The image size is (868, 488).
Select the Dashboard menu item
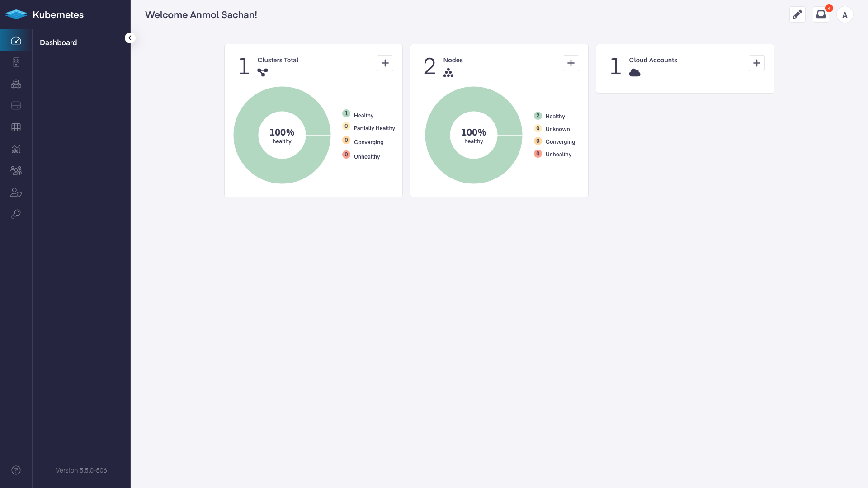tap(58, 42)
